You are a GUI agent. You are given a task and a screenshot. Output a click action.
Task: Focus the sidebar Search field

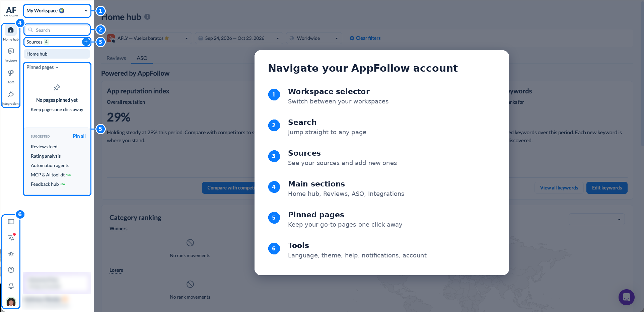[x=57, y=30]
